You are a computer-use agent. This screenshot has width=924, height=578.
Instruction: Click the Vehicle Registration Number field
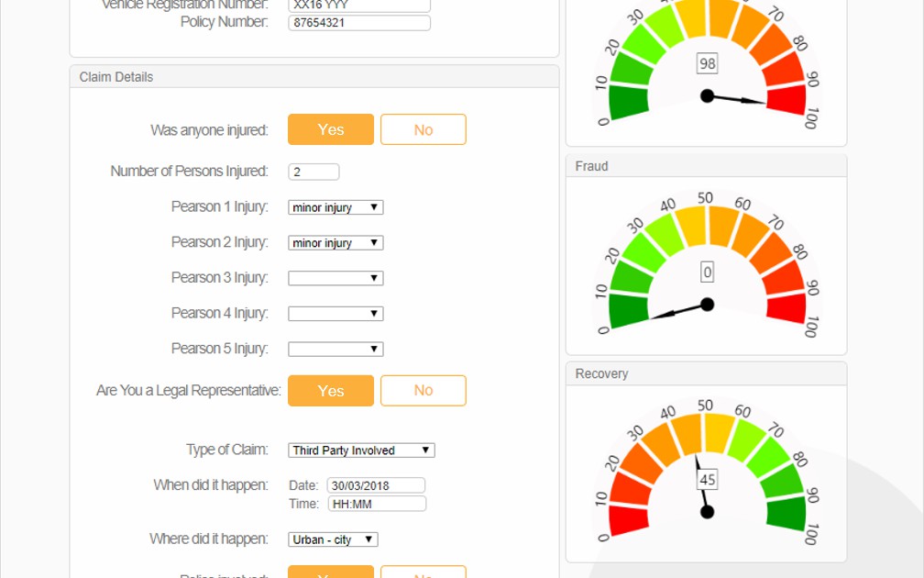coord(359,5)
